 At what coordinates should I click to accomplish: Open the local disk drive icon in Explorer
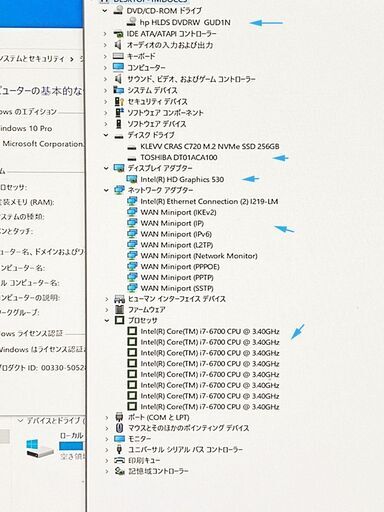point(40,448)
